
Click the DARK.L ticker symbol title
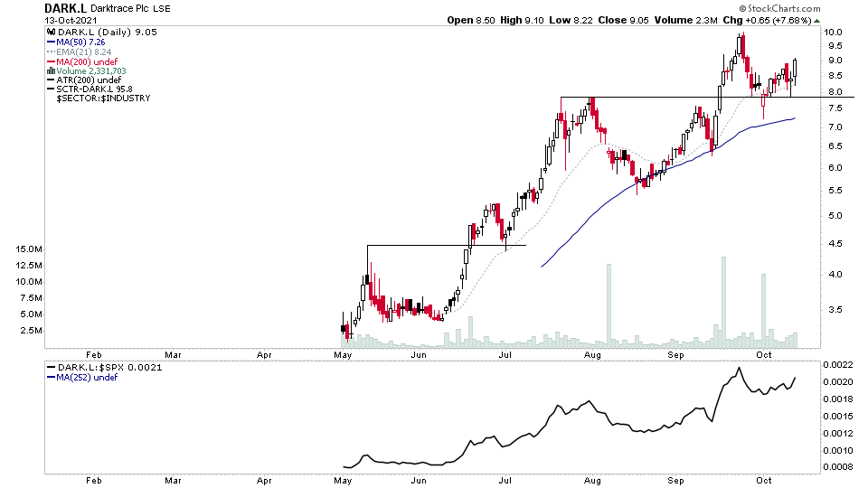[x=65, y=8]
